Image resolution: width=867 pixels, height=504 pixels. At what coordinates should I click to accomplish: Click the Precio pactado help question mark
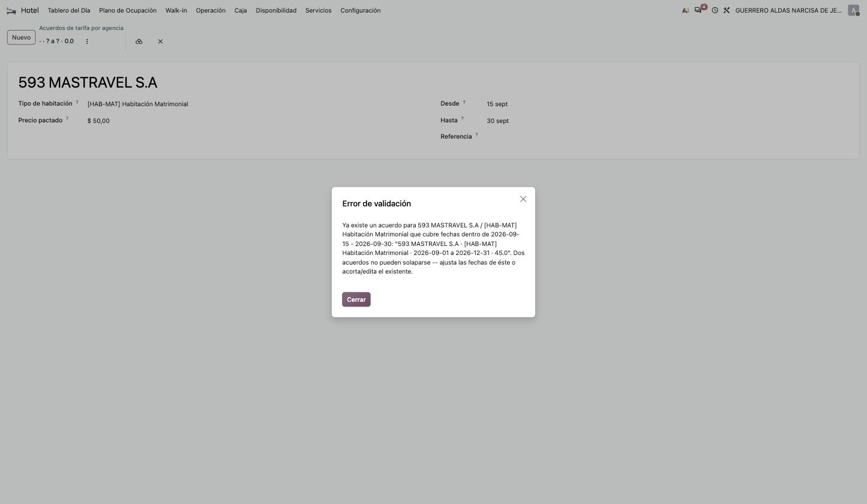[x=67, y=119]
